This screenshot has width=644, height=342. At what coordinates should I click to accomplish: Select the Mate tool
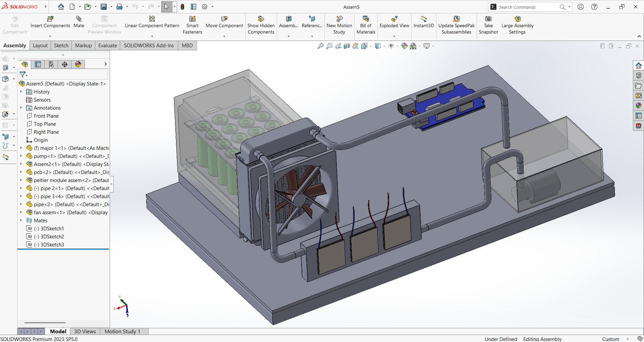tap(79, 19)
